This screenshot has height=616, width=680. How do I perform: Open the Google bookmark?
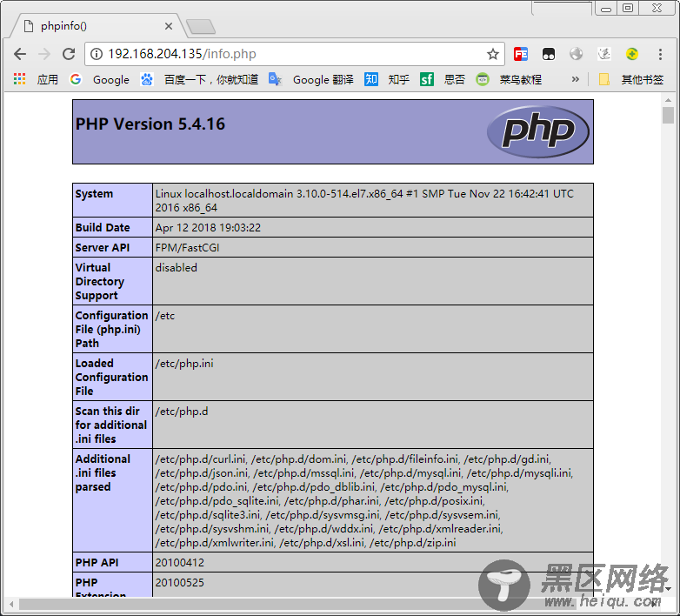(x=100, y=79)
